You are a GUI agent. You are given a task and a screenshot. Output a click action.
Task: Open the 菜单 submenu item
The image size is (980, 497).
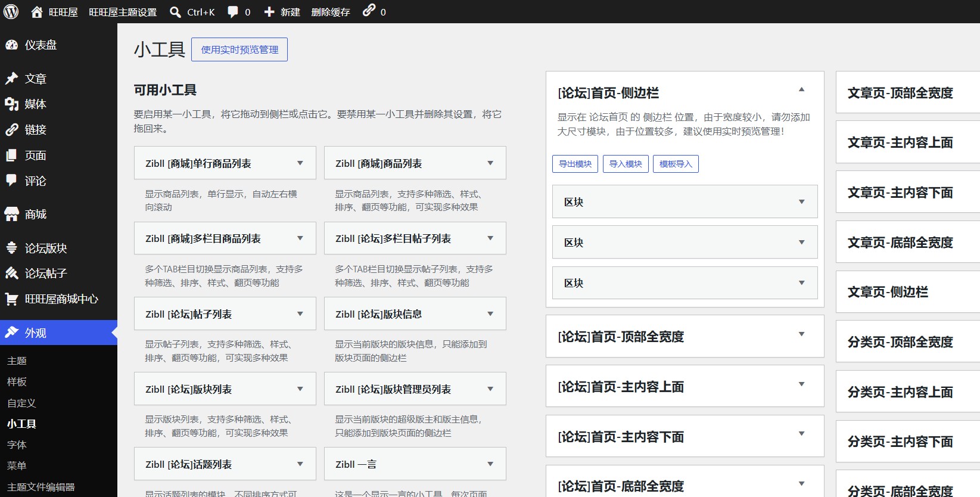17,466
